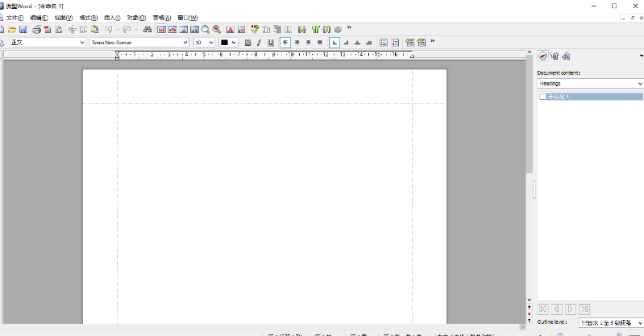The width and height of the screenshot is (644, 336).
Task: Toggle formatting marks pilcrow button
Action: pyautogui.click(x=315, y=30)
